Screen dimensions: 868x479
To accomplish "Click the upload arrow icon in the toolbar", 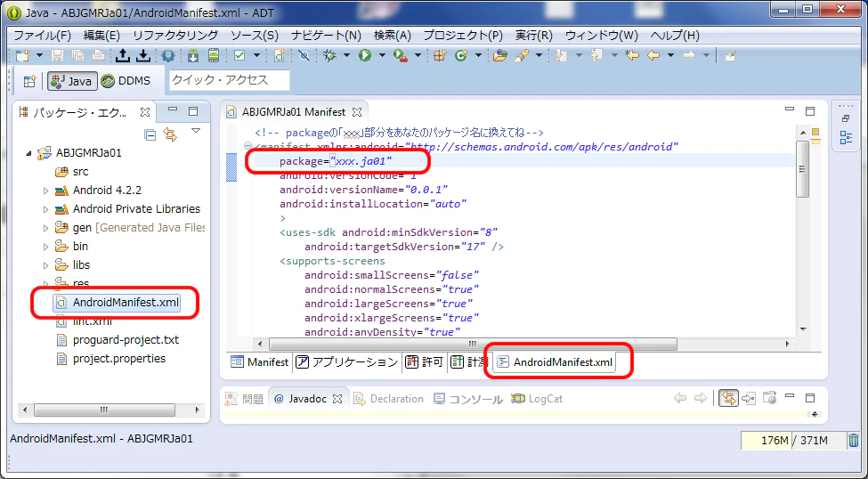I will pyautogui.click(x=122, y=55).
